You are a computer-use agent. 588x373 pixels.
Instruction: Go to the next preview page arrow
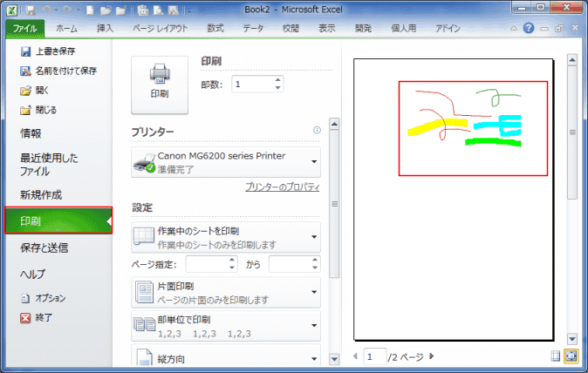pyautogui.click(x=432, y=356)
